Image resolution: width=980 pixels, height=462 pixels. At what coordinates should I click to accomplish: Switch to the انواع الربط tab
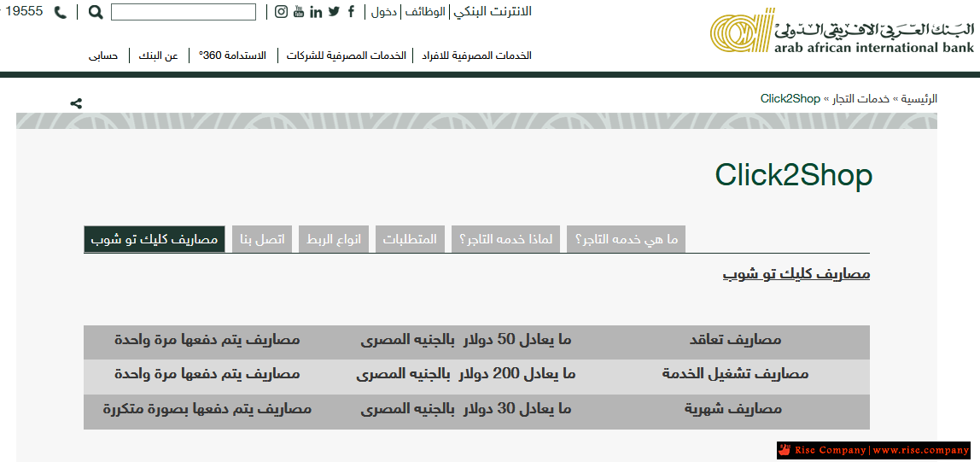point(334,239)
